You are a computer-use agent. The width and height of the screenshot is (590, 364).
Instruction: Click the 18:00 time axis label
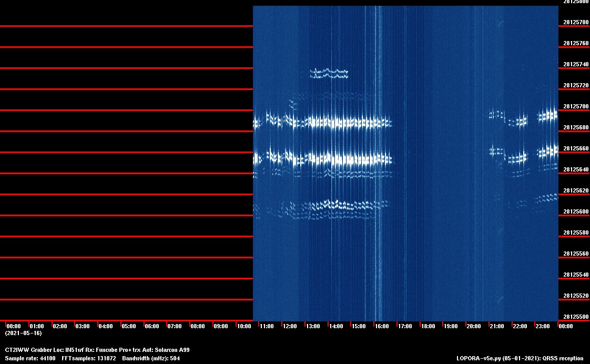pyautogui.click(x=428, y=326)
